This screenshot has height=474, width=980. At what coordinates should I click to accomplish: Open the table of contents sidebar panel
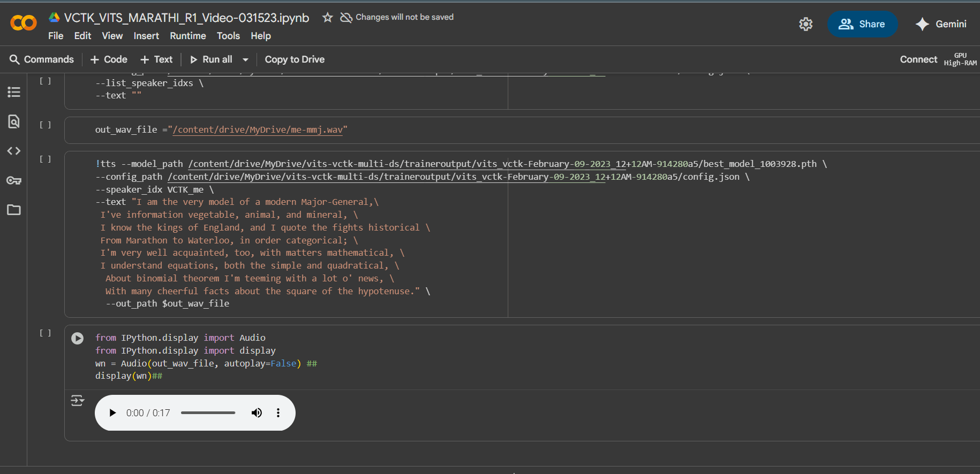[14, 92]
